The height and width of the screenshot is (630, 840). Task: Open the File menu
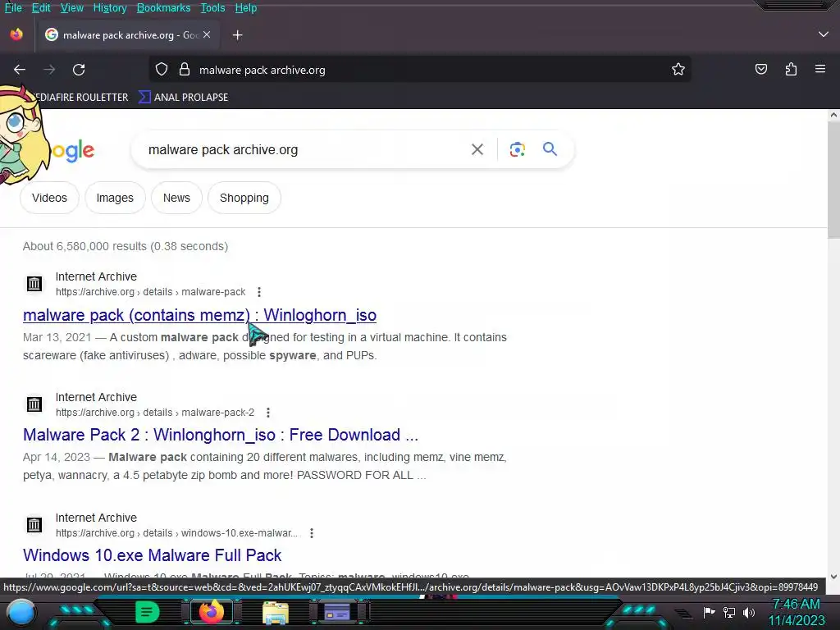(13, 8)
